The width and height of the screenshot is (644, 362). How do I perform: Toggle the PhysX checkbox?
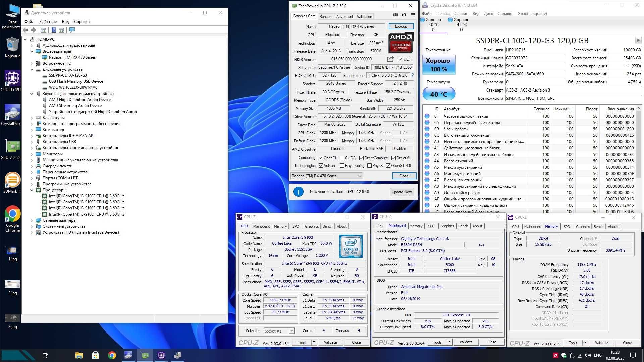click(x=369, y=166)
